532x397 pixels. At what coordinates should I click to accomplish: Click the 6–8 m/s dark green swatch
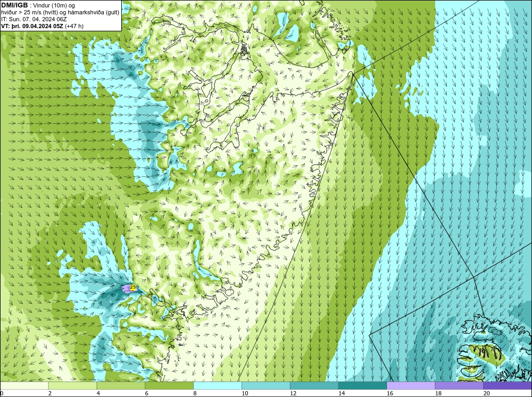tap(169, 386)
